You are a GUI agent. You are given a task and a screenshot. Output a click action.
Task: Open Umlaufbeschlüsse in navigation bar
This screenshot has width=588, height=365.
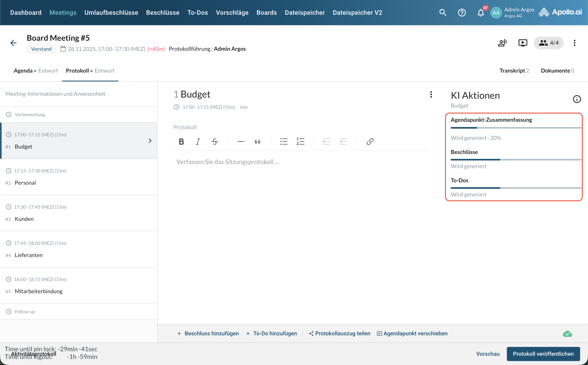(111, 13)
